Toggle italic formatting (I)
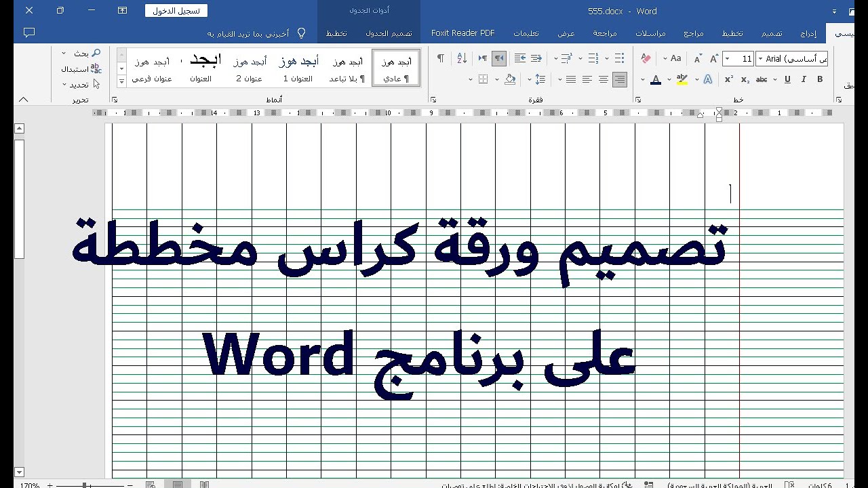 coord(804,79)
